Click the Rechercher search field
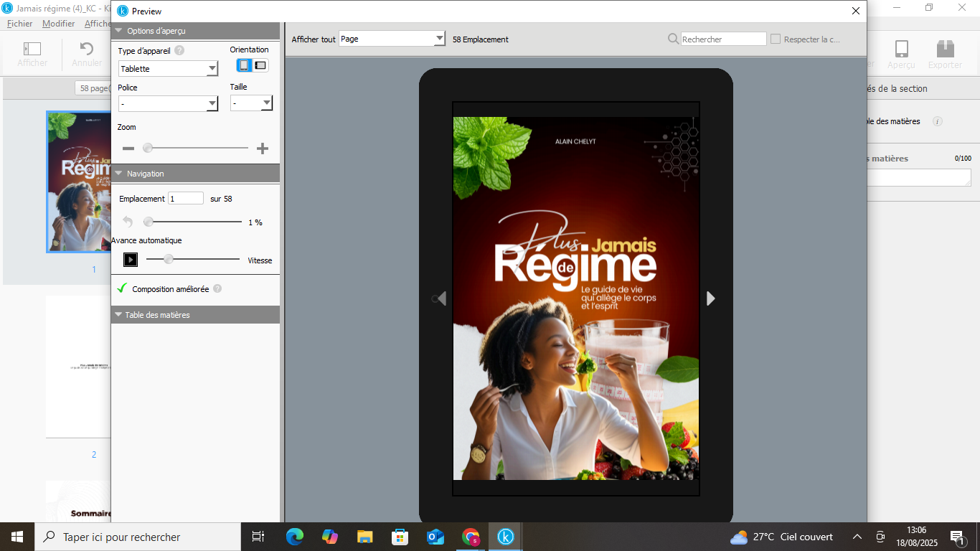Image resolution: width=980 pixels, height=551 pixels. click(723, 39)
